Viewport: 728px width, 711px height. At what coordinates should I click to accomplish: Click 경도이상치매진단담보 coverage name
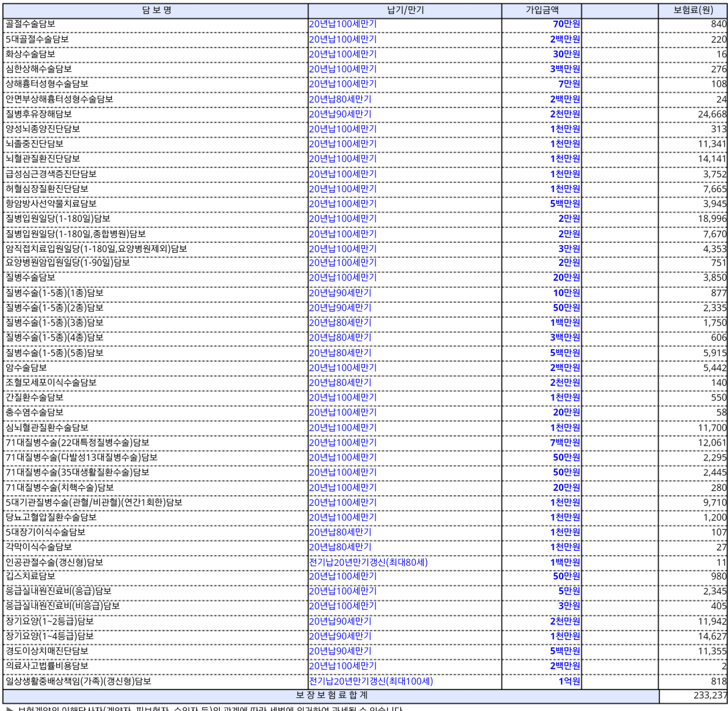pos(47,651)
